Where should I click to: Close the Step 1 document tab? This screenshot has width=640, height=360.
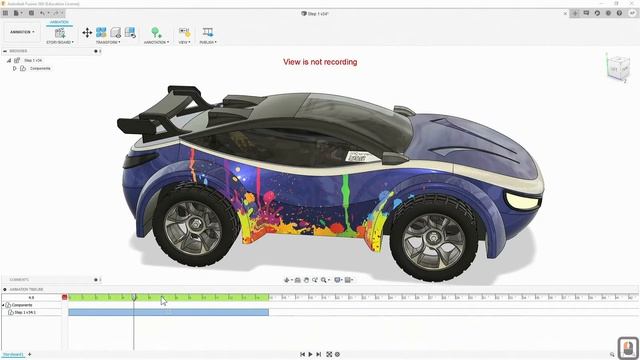[x=565, y=13]
